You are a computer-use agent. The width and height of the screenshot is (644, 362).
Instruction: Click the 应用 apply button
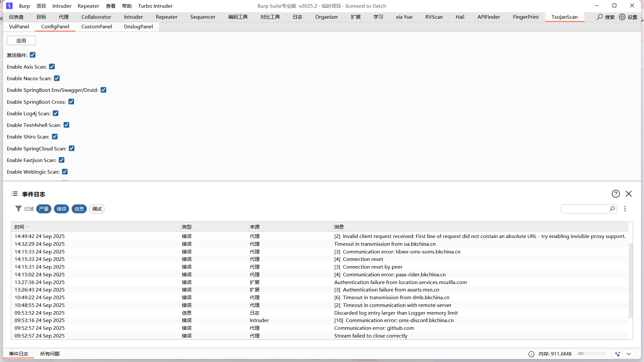[x=21, y=41]
